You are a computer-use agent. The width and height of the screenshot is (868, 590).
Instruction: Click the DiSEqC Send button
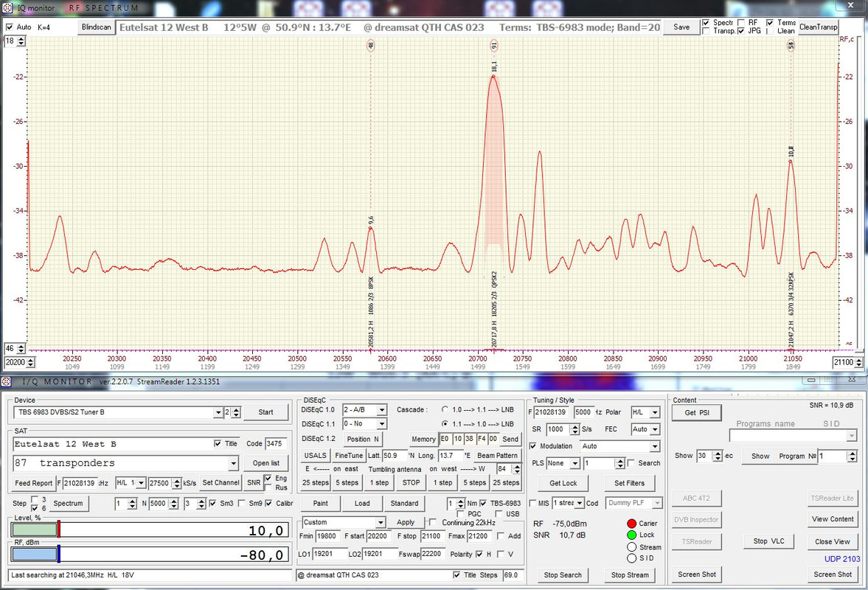point(510,440)
